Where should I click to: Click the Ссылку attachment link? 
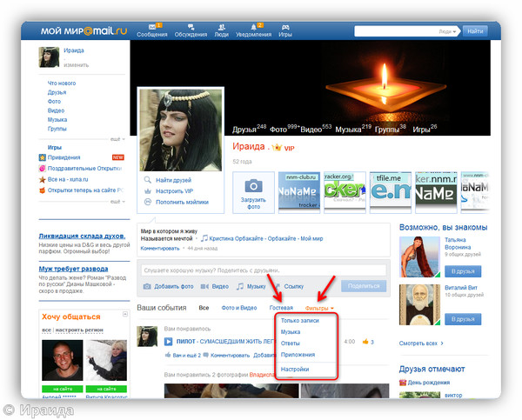[x=294, y=286]
